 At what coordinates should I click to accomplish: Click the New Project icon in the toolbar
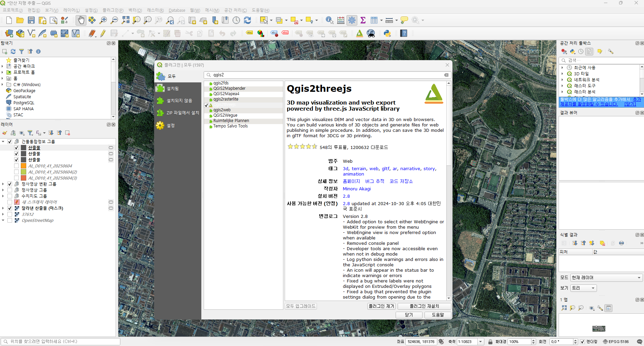tap(9, 20)
